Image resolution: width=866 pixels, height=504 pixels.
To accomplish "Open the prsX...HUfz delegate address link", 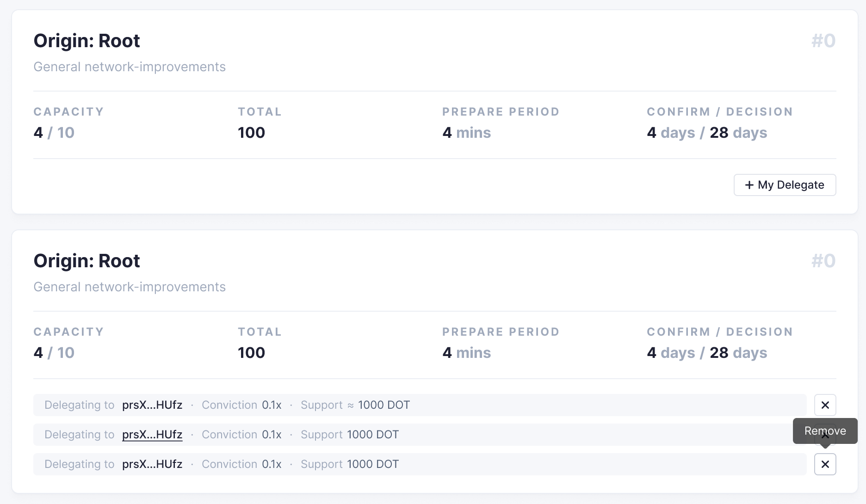I will tap(152, 435).
